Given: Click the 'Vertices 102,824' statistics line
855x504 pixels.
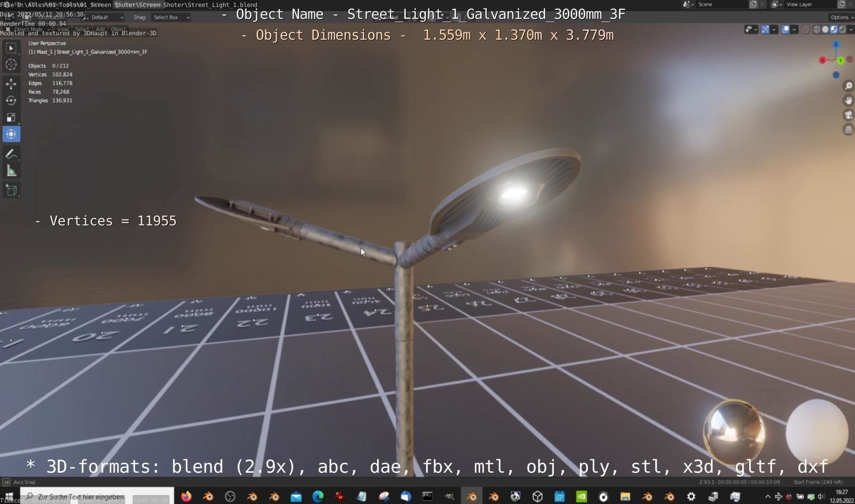Looking at the screenshot, I should pyautogui.click(x=50, y=74).
